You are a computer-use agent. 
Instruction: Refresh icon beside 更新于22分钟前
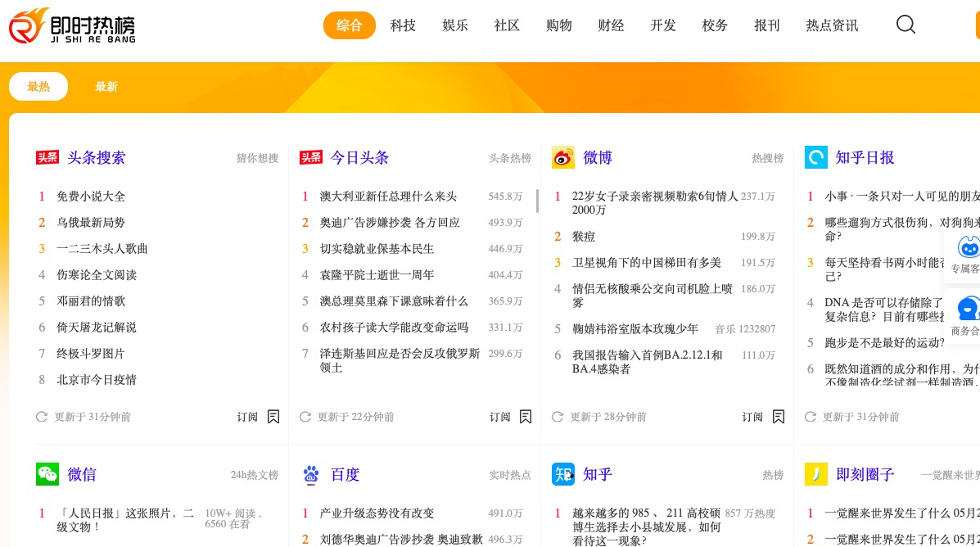305,417
